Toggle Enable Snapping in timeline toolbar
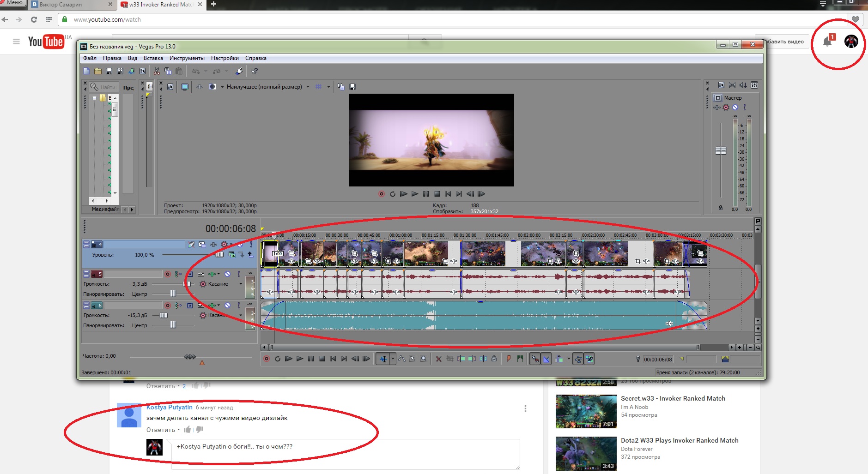Screen dimensions: 868x474 (535, 359)
